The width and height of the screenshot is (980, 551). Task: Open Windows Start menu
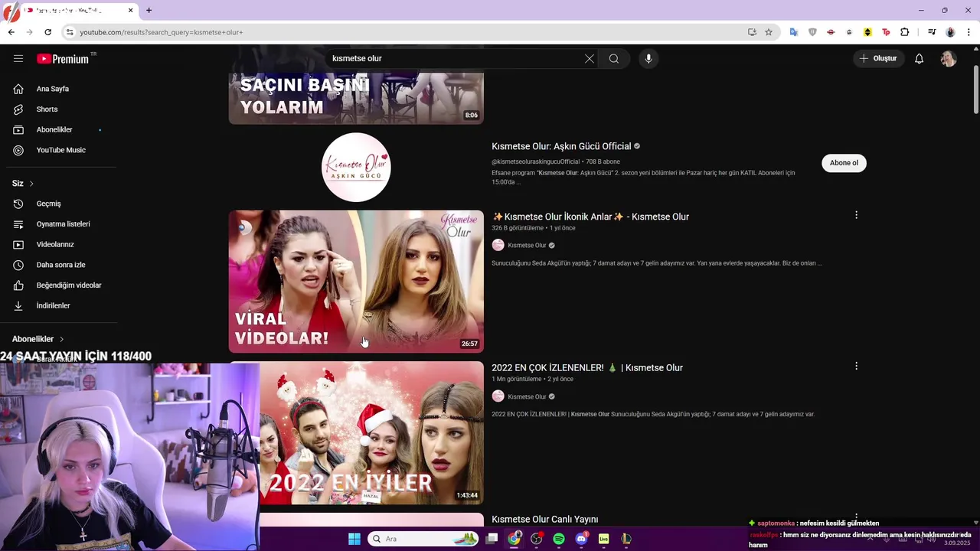click(x=354, y=539)
